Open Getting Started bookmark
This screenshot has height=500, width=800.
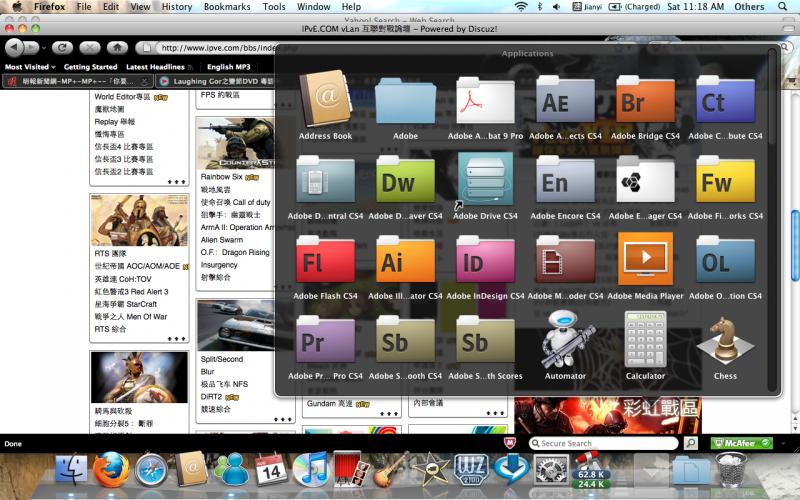tap(90, 67)
